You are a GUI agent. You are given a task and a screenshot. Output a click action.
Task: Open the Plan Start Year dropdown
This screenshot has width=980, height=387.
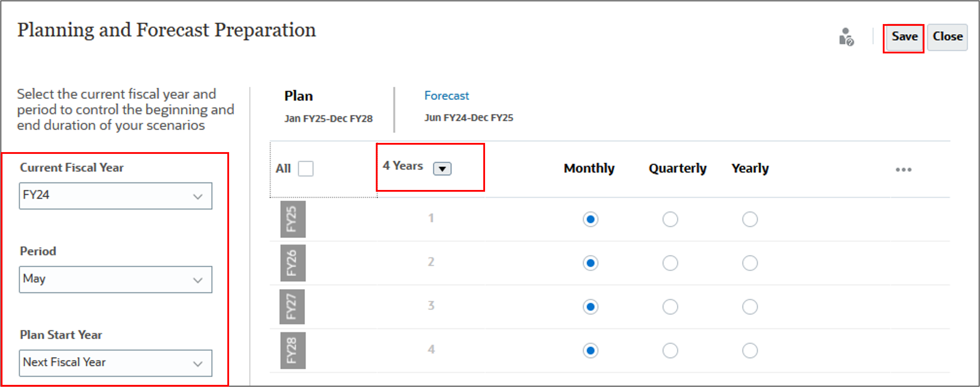(x=116, y=363)
